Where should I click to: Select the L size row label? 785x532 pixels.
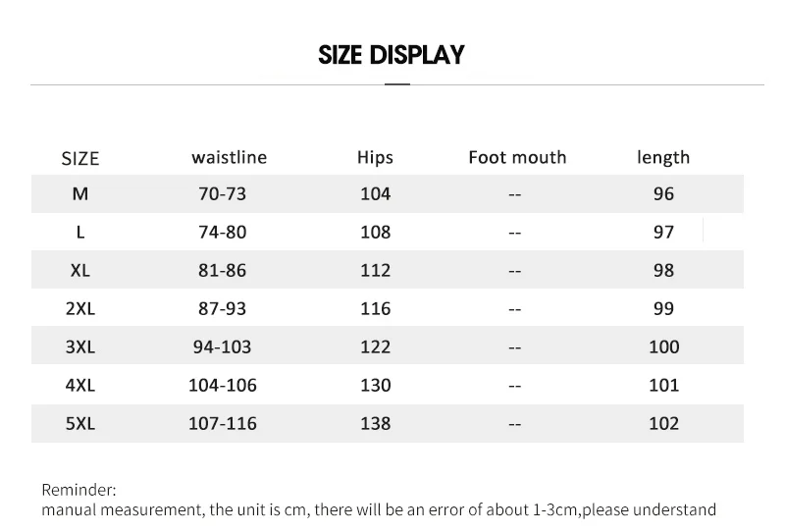click(x=80, y=232)
